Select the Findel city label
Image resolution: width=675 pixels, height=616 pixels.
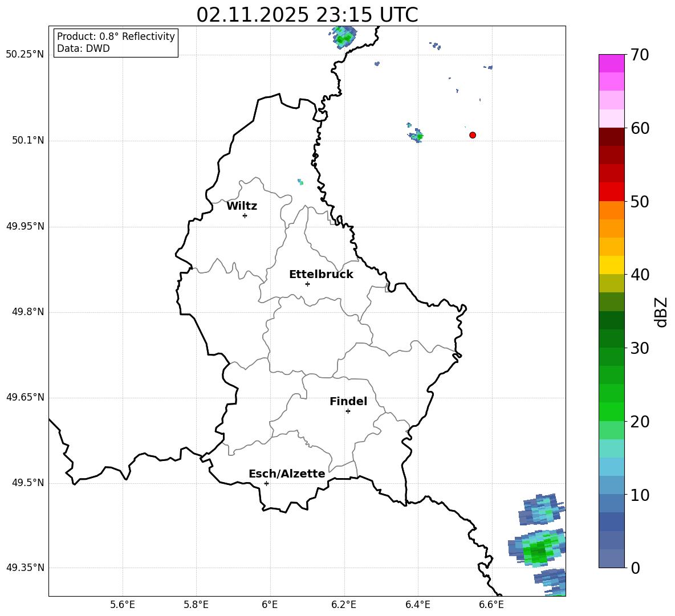point(348,401)
